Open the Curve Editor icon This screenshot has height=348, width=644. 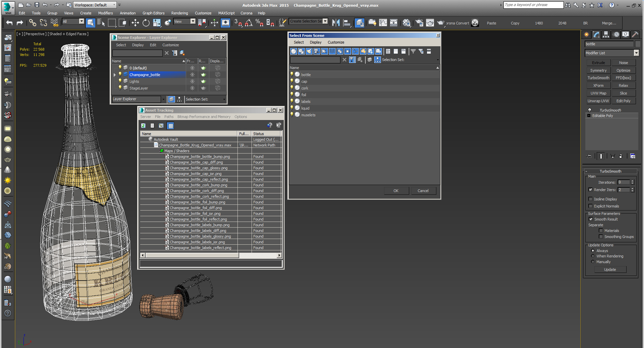pyautogui.click(x=383, y=23)
